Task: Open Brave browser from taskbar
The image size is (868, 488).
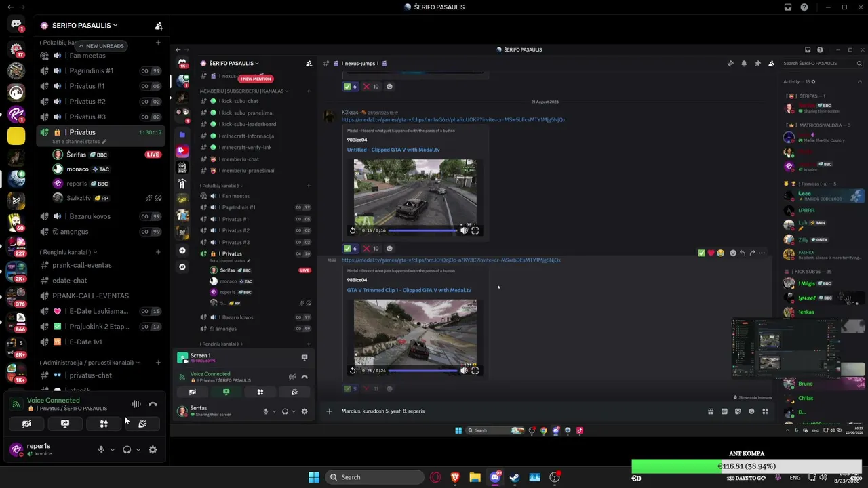Action: 455,477
